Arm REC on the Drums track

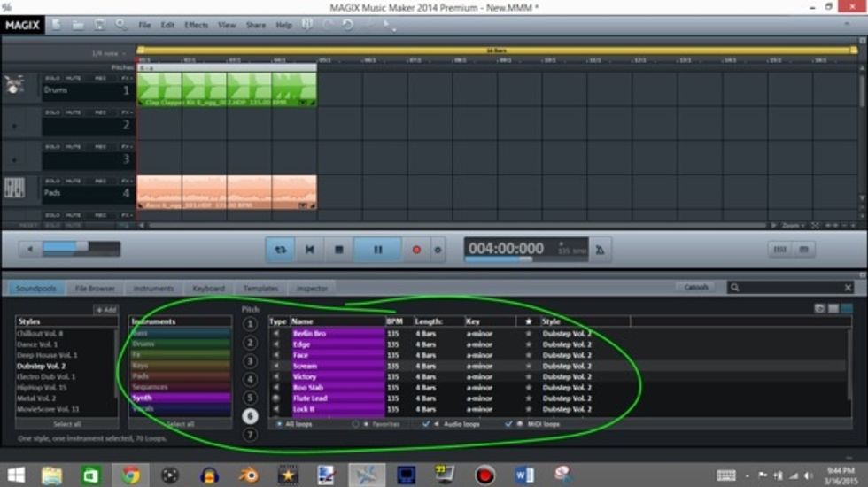pos(100,78)
